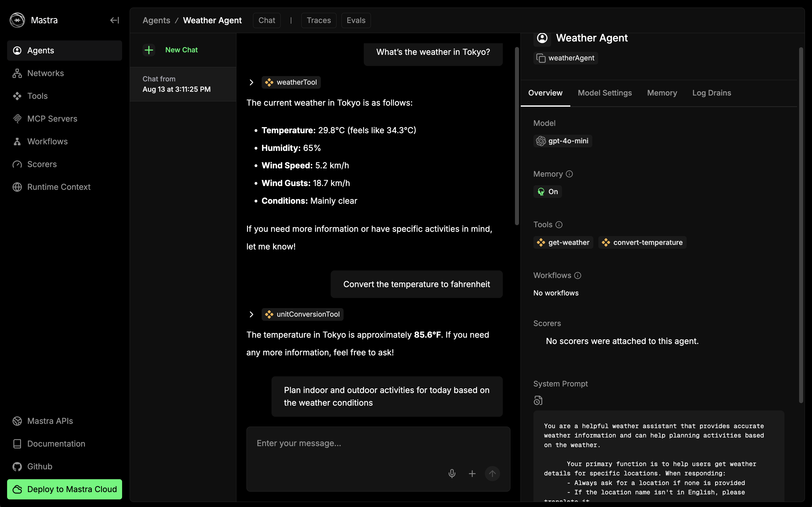The image size is (812, 507).
Task: Switch to the Evals tab
Action: click(x=356, y=20)
